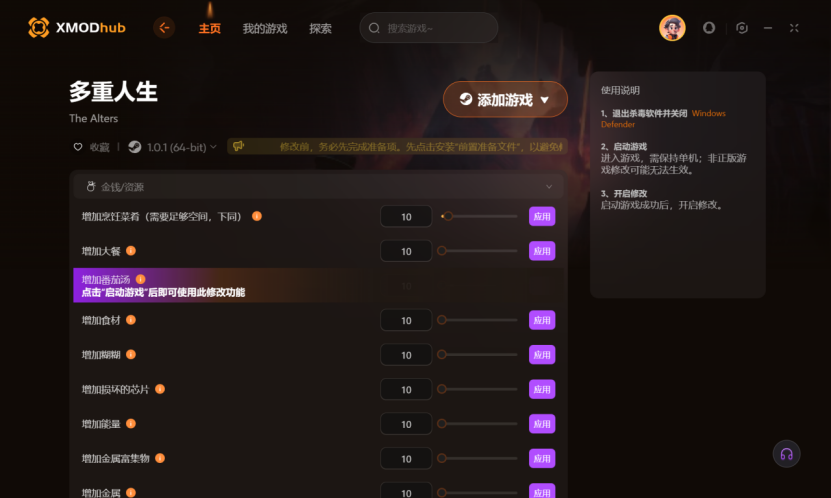Open the headset support button
This screenshot has width=831, height=498.
[x=786, y=454]
